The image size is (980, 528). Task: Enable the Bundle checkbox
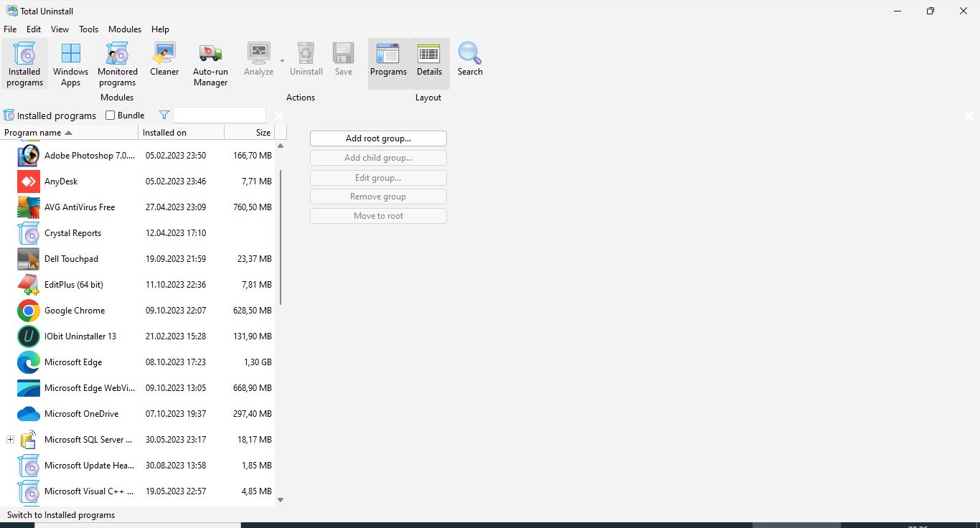110,115
